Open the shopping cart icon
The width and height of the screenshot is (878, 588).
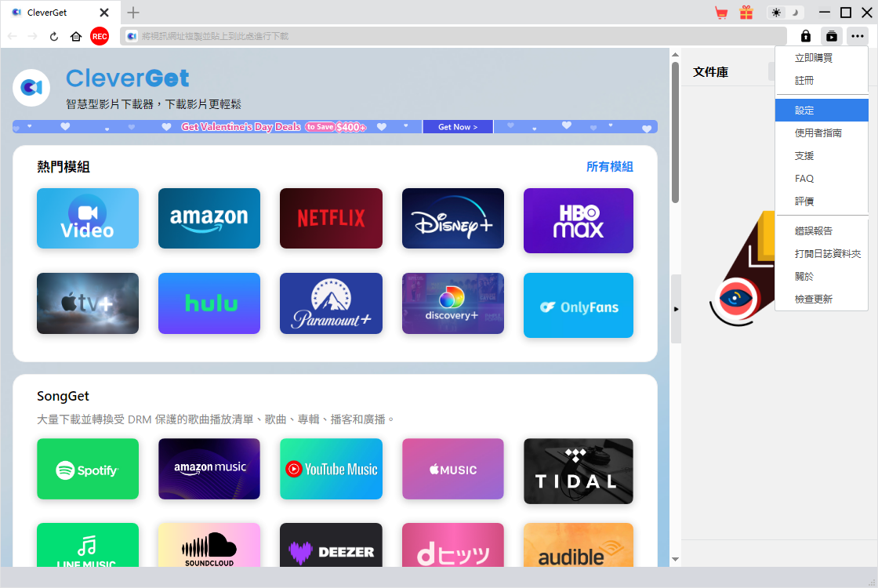coord(721,13)
